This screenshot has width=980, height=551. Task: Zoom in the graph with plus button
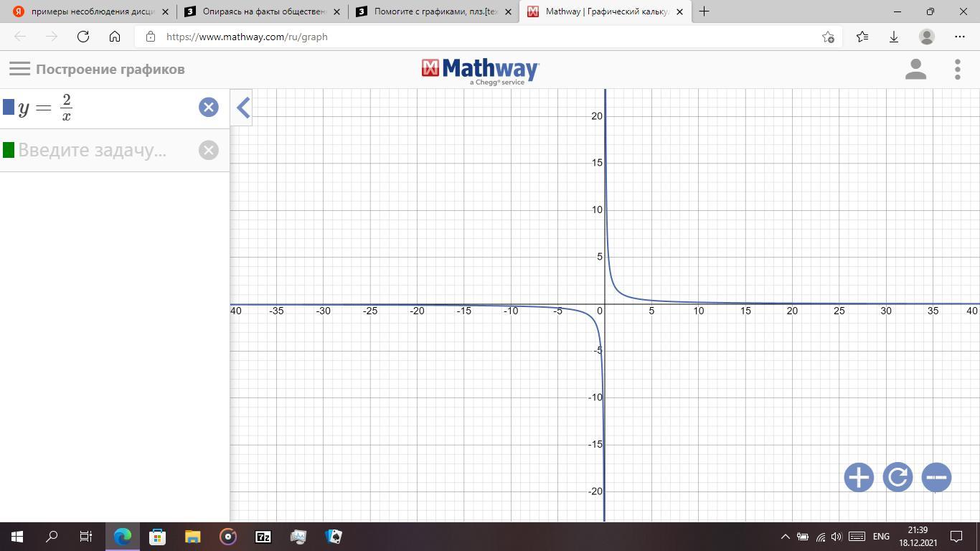point(859,477)
